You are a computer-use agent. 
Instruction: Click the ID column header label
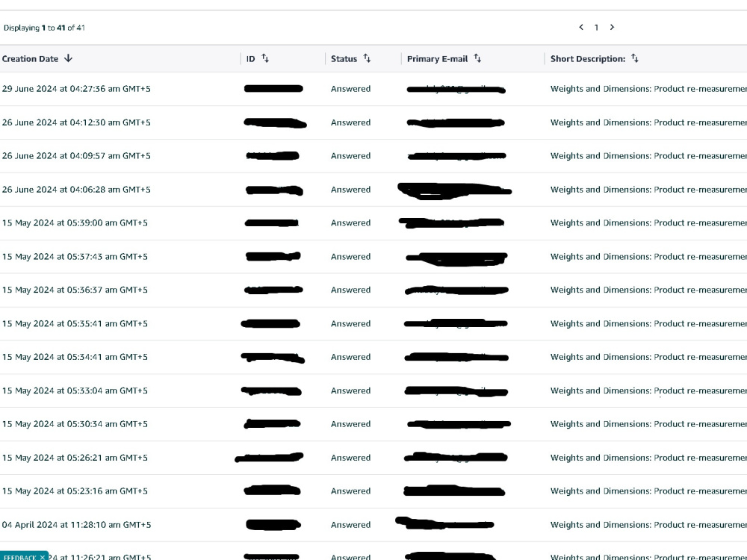click(x=250, y=58)
